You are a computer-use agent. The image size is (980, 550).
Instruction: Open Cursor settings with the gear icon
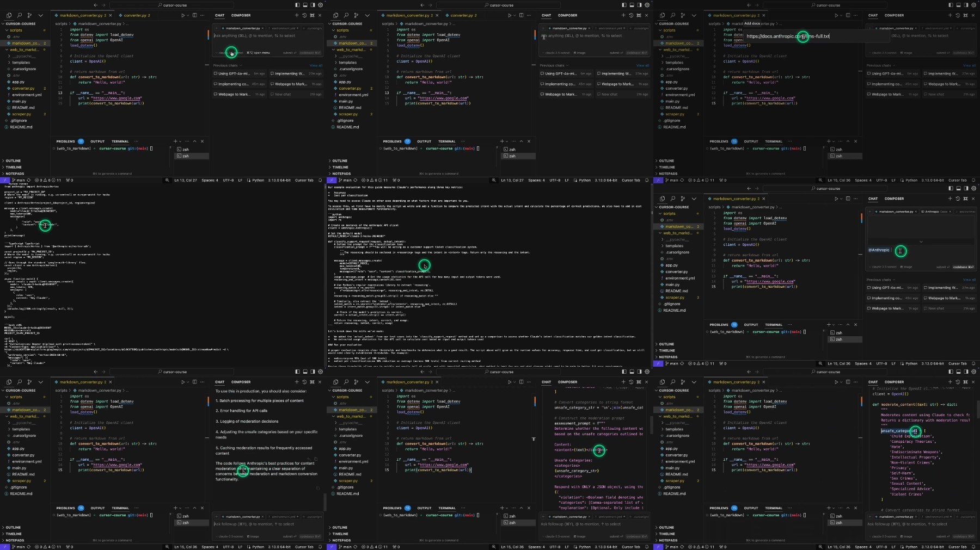click(321, 5)
